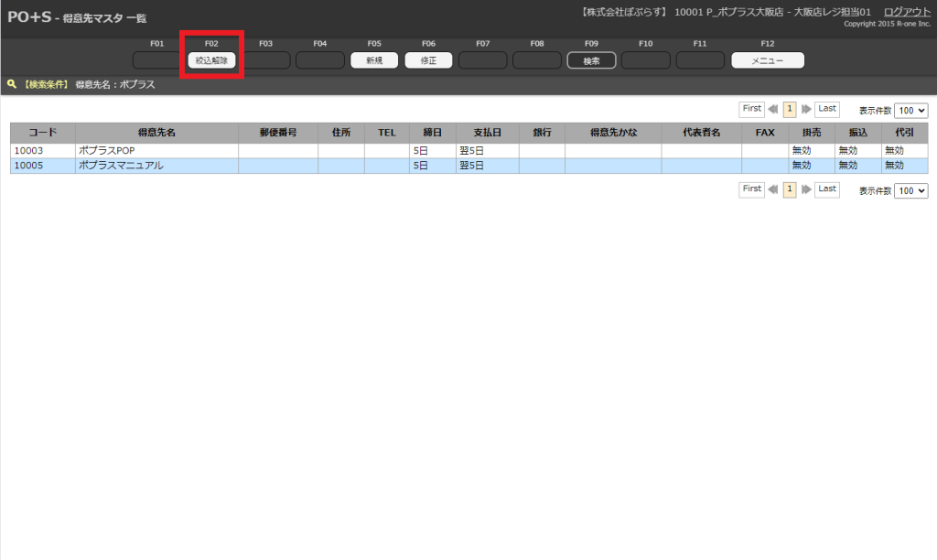Go to Last page in top pager
The image size is (937, 560).
pos(827,109)
